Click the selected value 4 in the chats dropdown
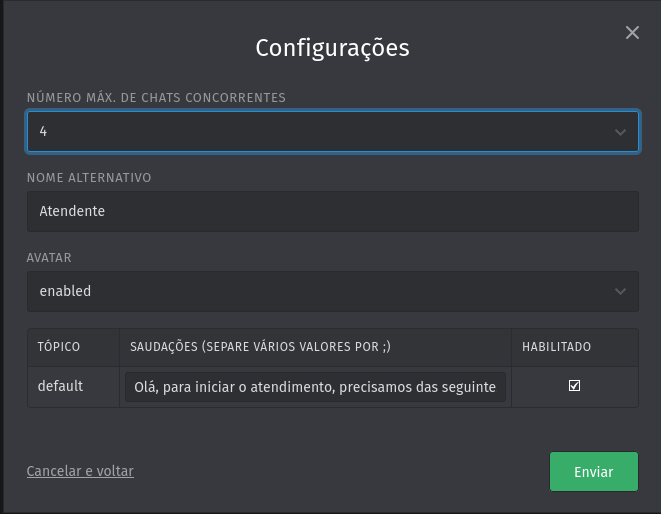 click(x=44, y=132)
